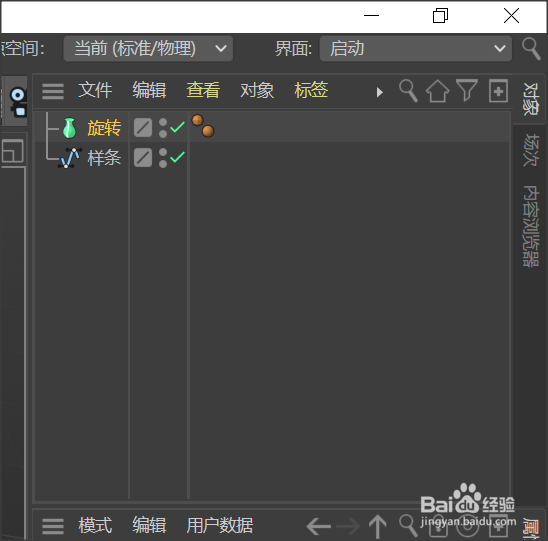Toggle the green enable checkmark for 样条
The width and height of the screenshot is (548, 541).
pyautogui.click(x=178, y=157)
